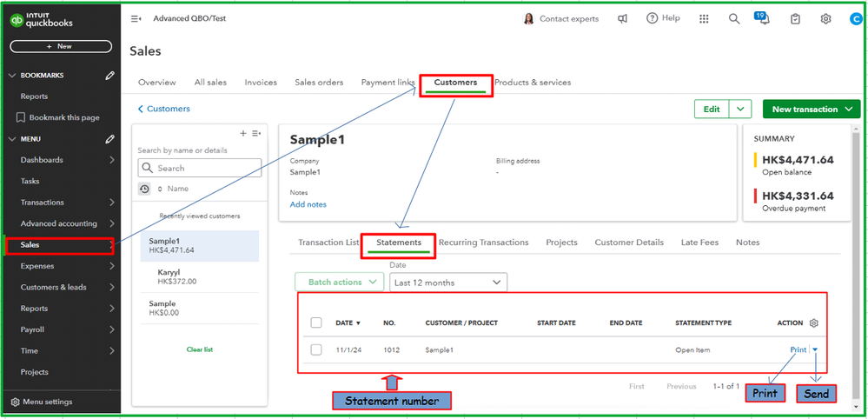This screenshot has height=419, width=868.
Task: Go back via Customers link
Action: [164, 109]
